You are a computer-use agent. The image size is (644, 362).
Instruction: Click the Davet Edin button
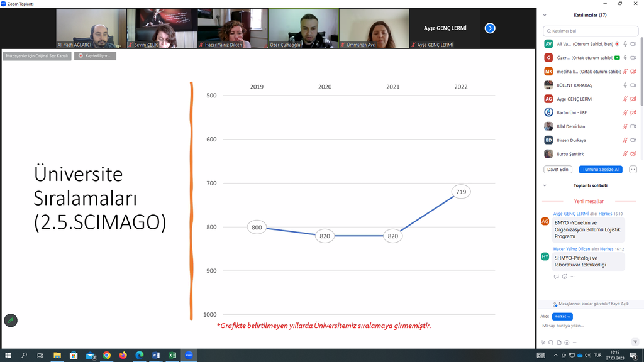click(557, 170)
